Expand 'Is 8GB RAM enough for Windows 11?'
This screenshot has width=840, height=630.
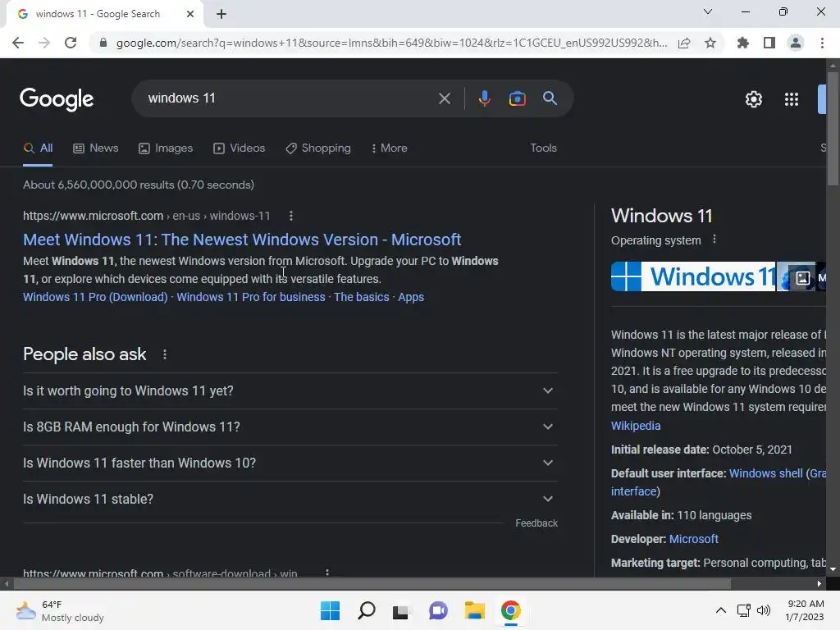coord(290,427)
